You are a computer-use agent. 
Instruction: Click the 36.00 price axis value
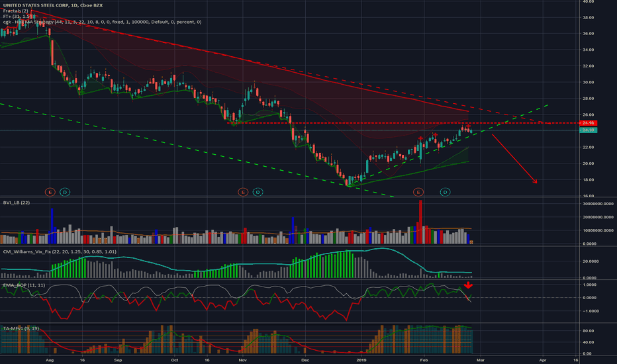coord(589,34)
